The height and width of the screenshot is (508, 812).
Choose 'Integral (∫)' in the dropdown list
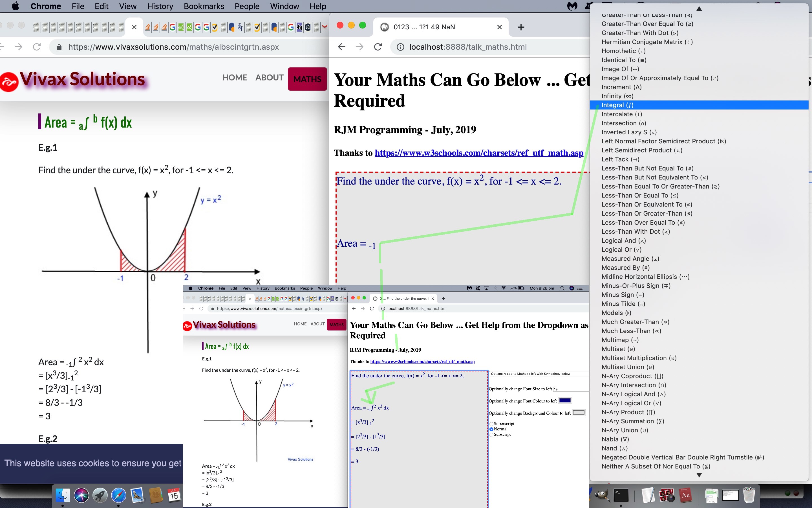click(x=699, y=105)
